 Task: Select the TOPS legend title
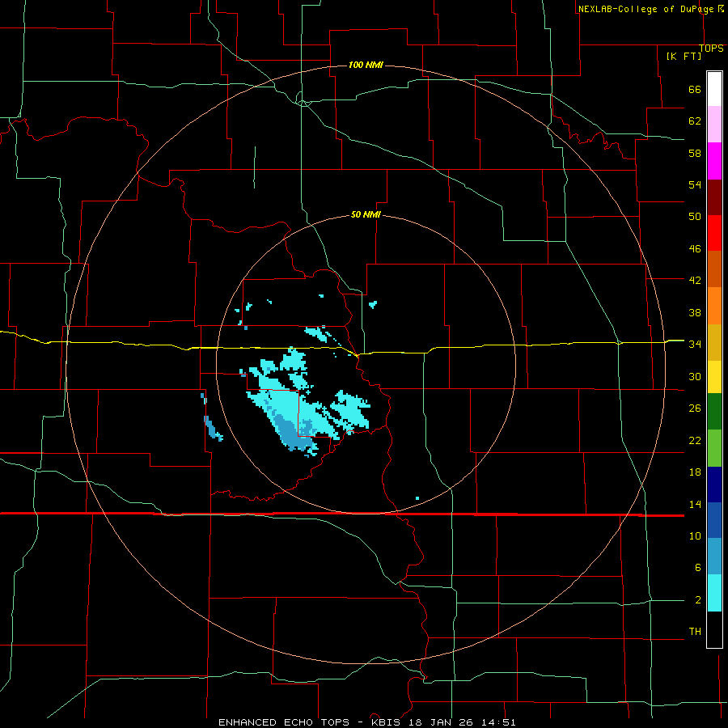(x=711, y=49)
